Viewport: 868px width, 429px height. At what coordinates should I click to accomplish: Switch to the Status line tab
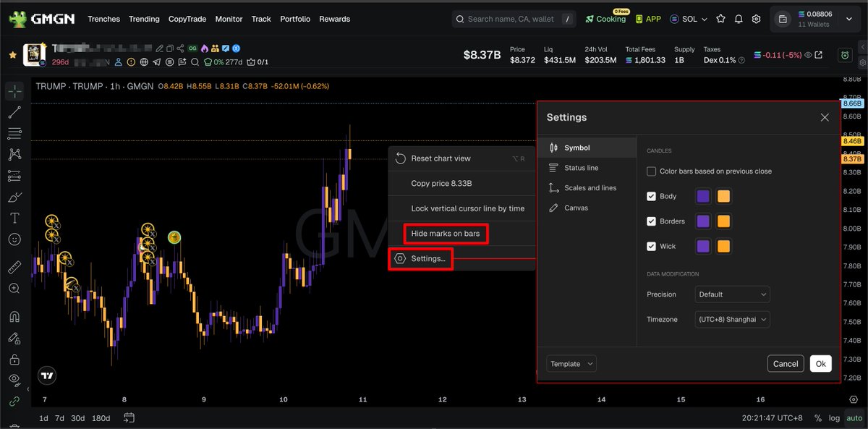point(586,168)
